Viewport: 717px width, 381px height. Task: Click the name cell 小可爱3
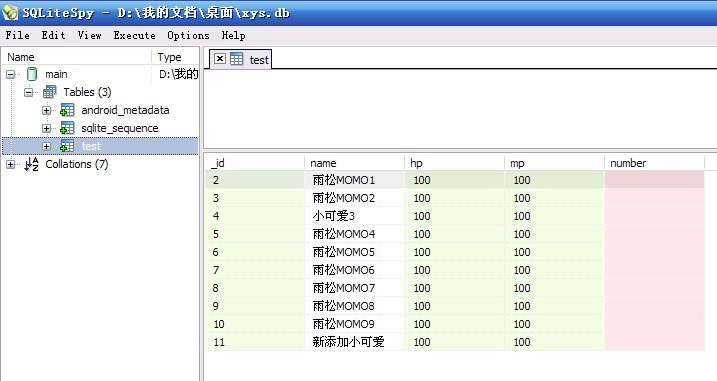(355, 216)
